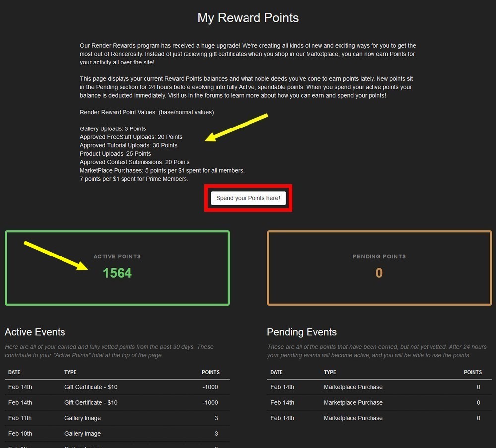Click the paragraph starting 'This page displays'
The width and height of the screenshot is (496, 448).
(247, 87)
